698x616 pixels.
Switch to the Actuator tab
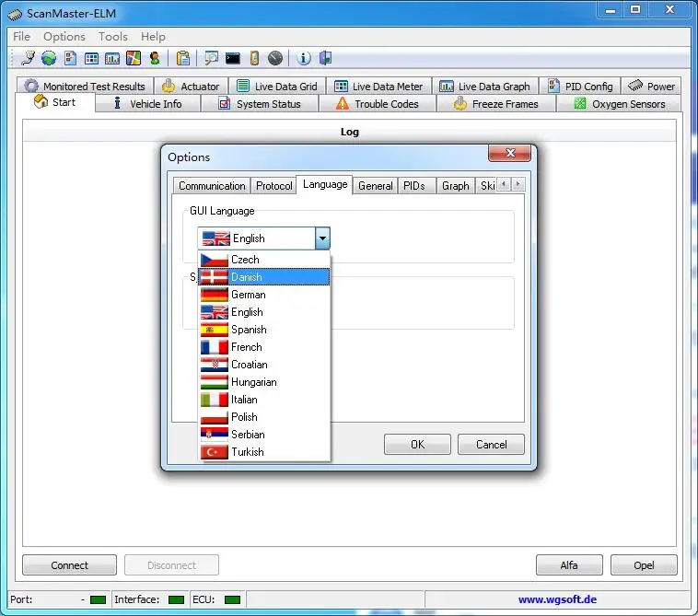click(192, 86)
